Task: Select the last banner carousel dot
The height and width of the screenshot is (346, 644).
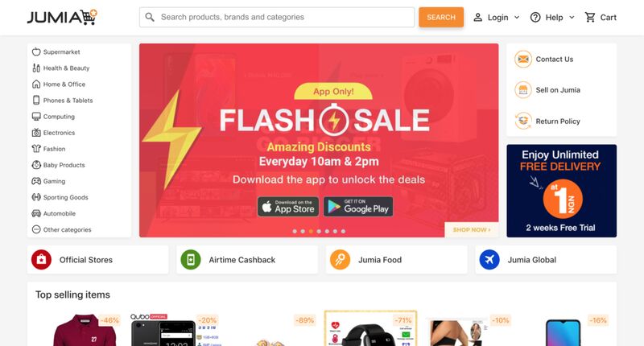Action: tap(344, 232)
